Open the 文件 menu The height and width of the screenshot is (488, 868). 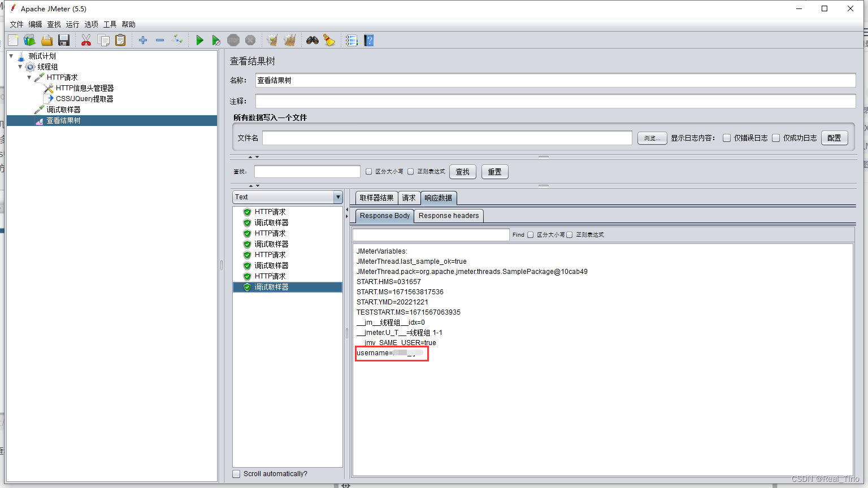[x=17, y=24]
